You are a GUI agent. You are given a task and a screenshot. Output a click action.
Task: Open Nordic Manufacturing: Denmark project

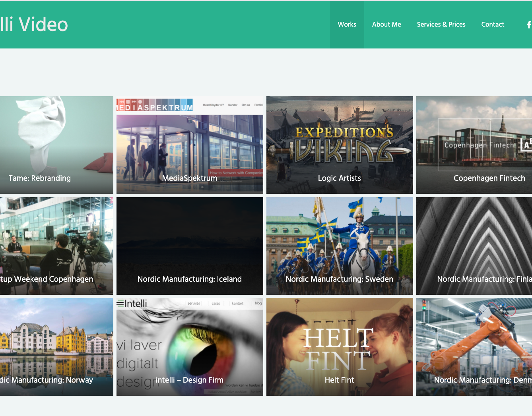[474, 347]
